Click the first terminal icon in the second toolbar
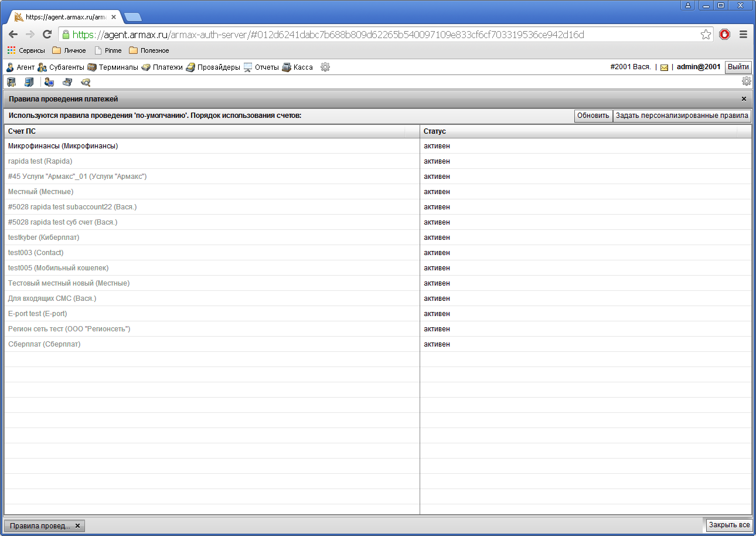The height and width of the screenshot is (536, 756). [11, 82]
